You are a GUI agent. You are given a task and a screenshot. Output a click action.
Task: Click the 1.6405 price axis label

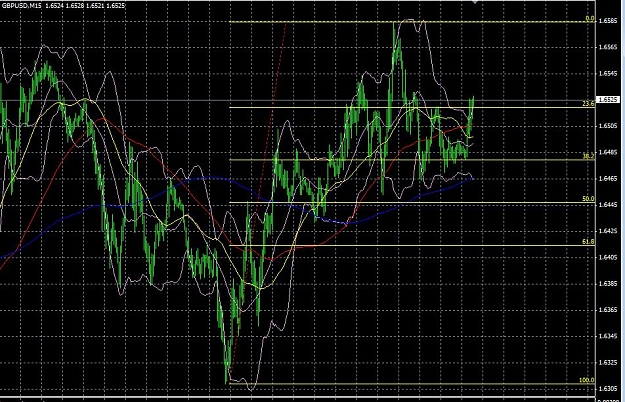(608, 257)
